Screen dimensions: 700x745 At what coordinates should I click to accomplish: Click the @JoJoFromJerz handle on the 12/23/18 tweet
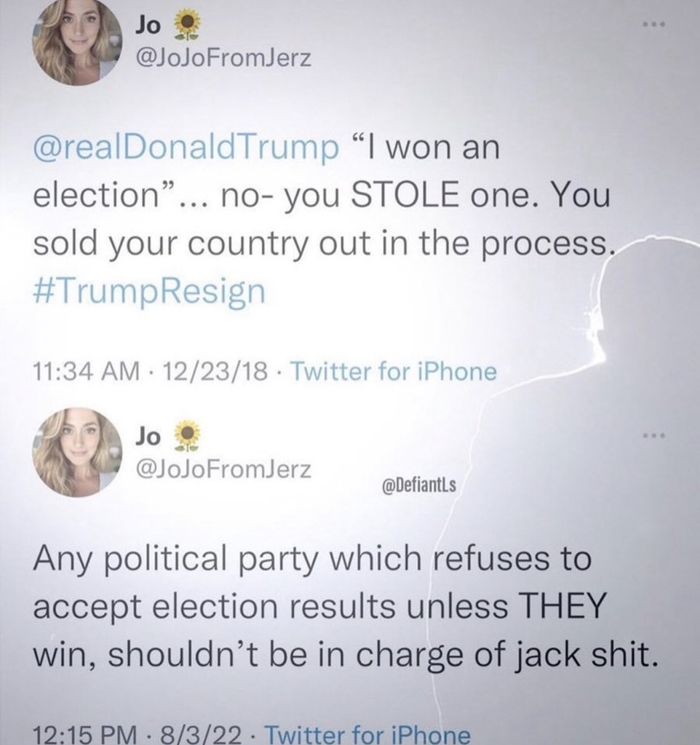click(223, 58)
